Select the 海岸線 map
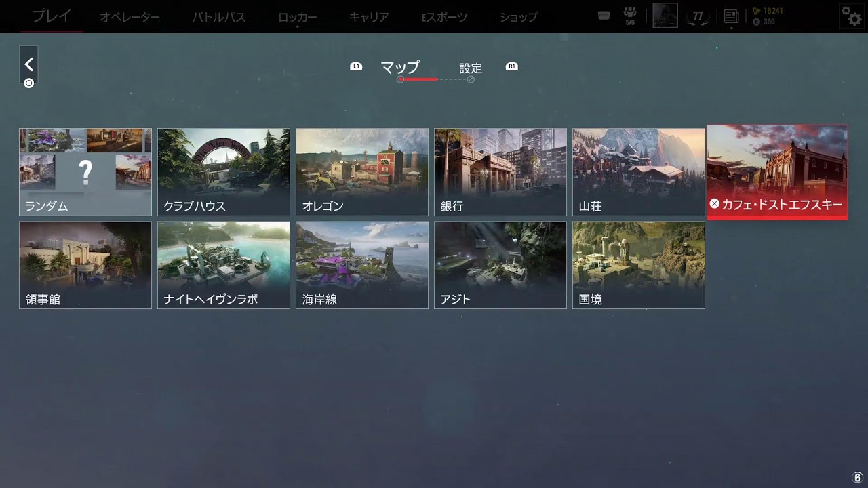 [x=362, y=265]
